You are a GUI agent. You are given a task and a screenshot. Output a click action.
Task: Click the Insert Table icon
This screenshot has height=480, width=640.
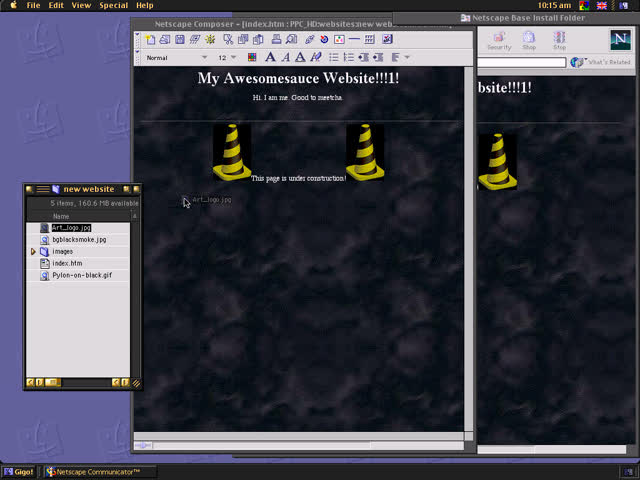(x=369, y=39)
